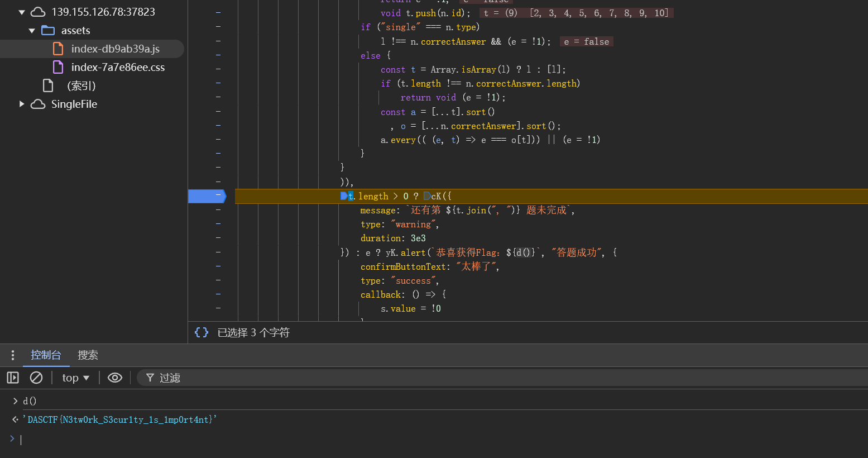
Task: Click the 'if ("single" === n.type)' code line
Action: click(x=420, y=27)
